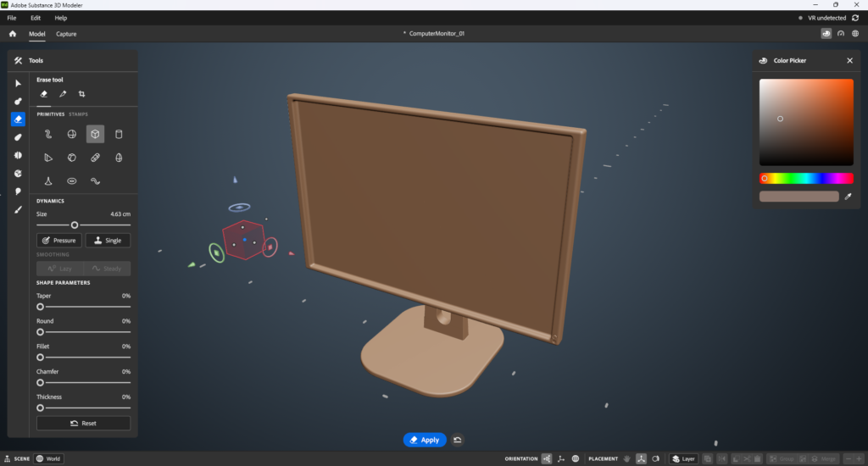
Task: Pick the triangular prism primitive
Action: click(x=48, y=158)
